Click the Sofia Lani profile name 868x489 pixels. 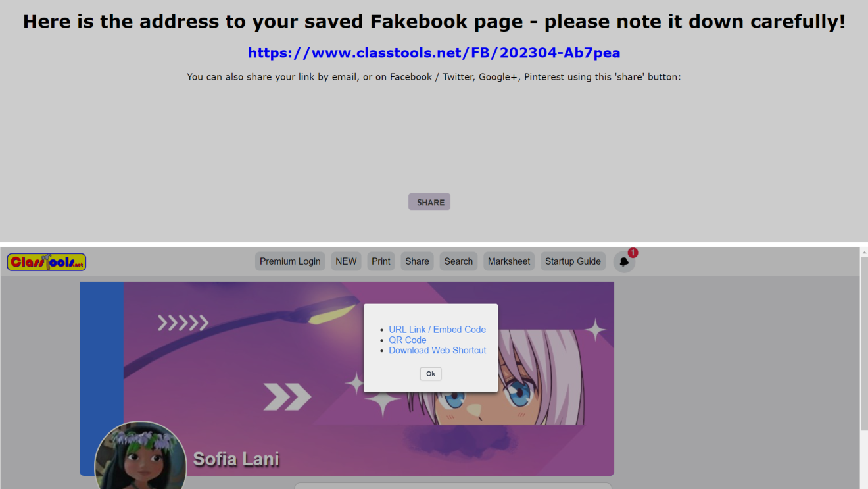click(x=236, y=459)
